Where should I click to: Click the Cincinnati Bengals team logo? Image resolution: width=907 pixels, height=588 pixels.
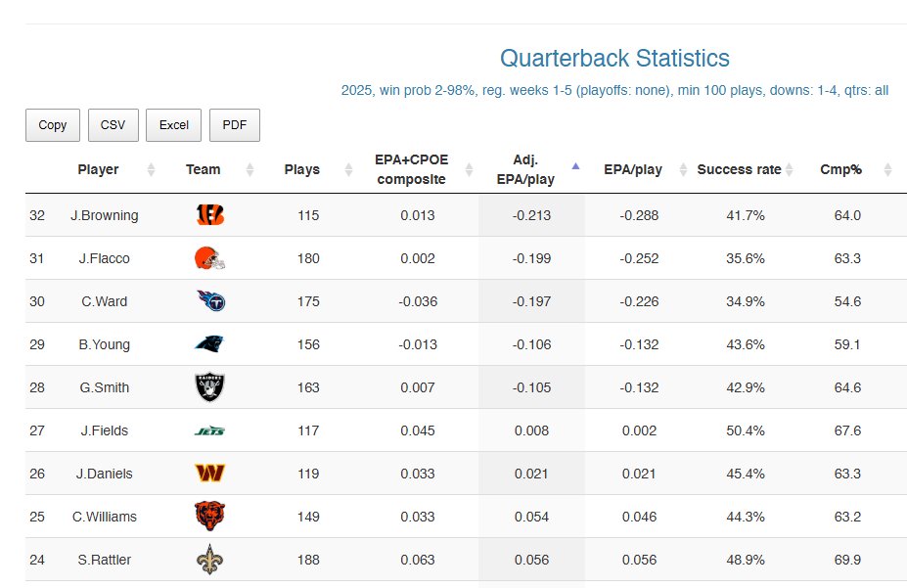pyautogui.click(x=209, y=216)
